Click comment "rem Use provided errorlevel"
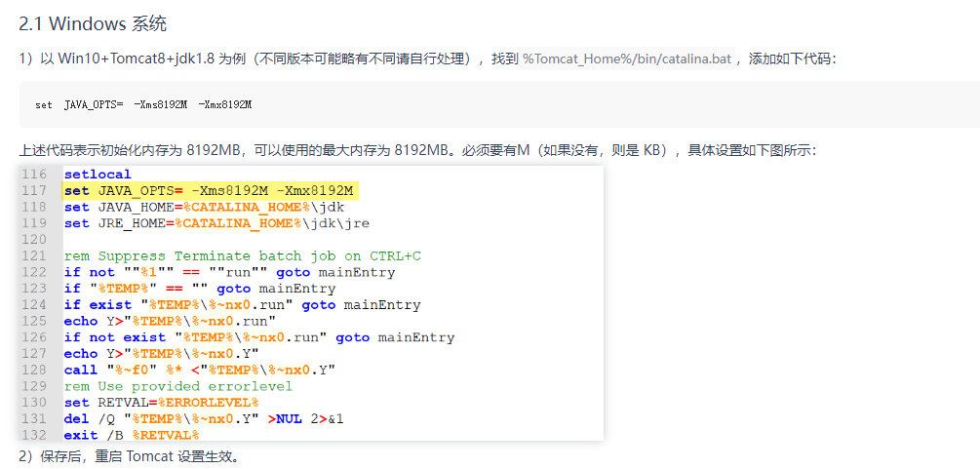Screen dimensions: 980x469 point(178,386)
